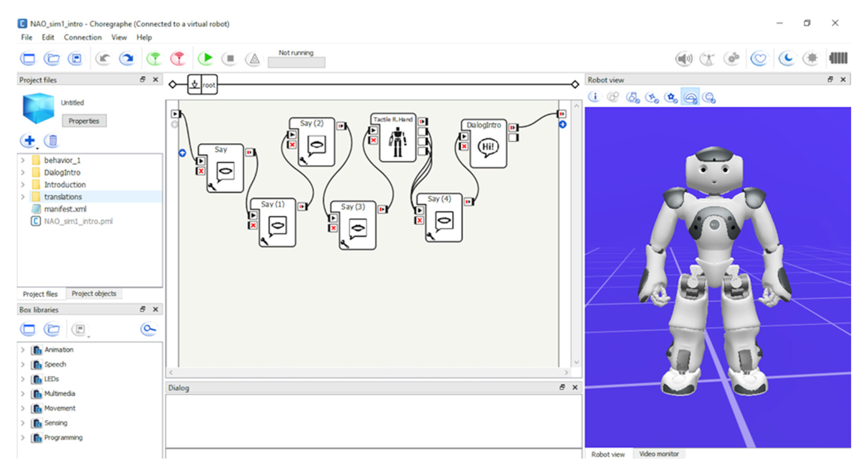Screen dimensions: 868x473
Task: Click the debug warning triangle icon
Action: [x=254, y=59]
